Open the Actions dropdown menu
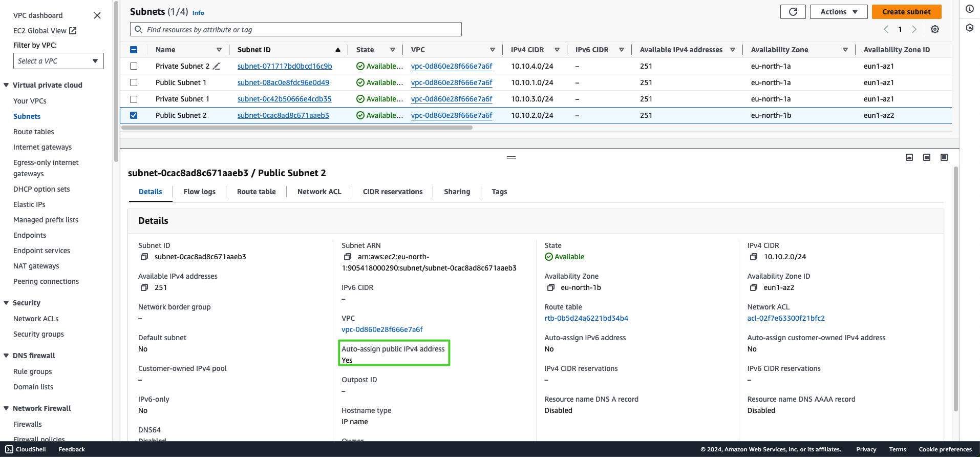This screenshot has height=457, width=980. pyautogui.click(x=838, y=12)
